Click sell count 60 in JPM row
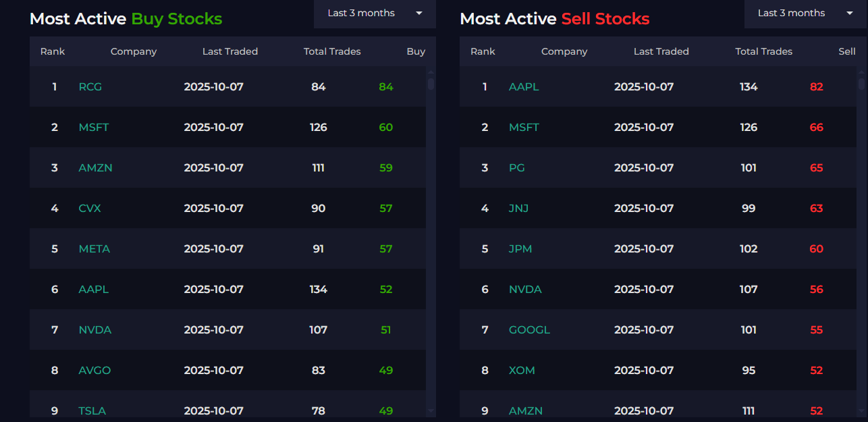 click(x=817, y=248)
